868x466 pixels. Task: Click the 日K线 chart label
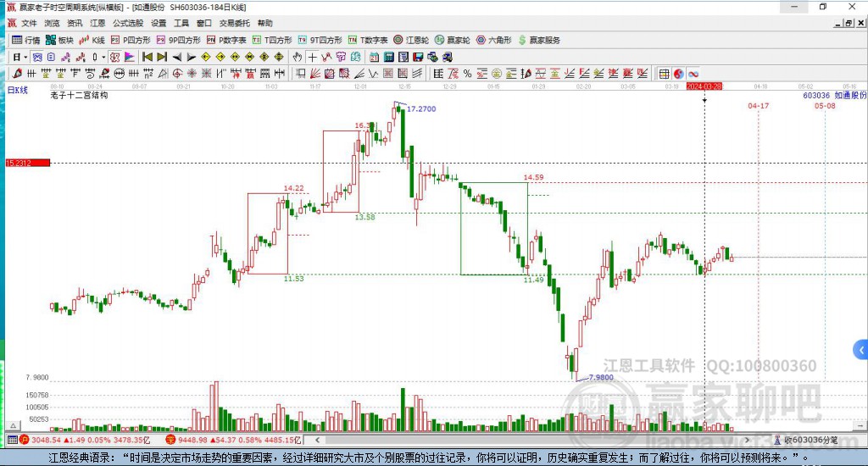pyautogui.click(x=18, y=90)
